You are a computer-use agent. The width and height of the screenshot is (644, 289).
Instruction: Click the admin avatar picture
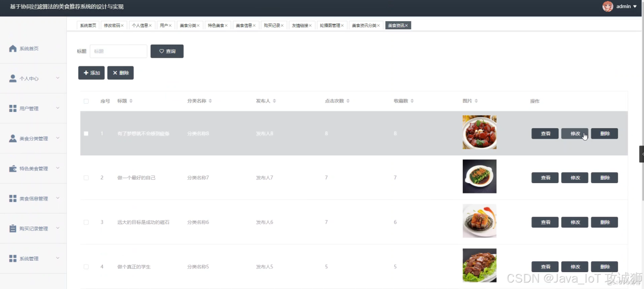point(608,6)
